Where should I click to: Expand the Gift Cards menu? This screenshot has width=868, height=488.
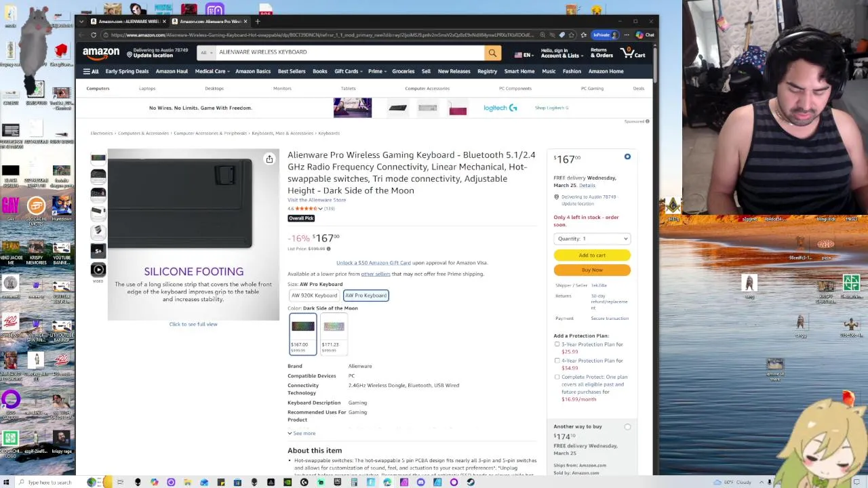click(349, 71)
